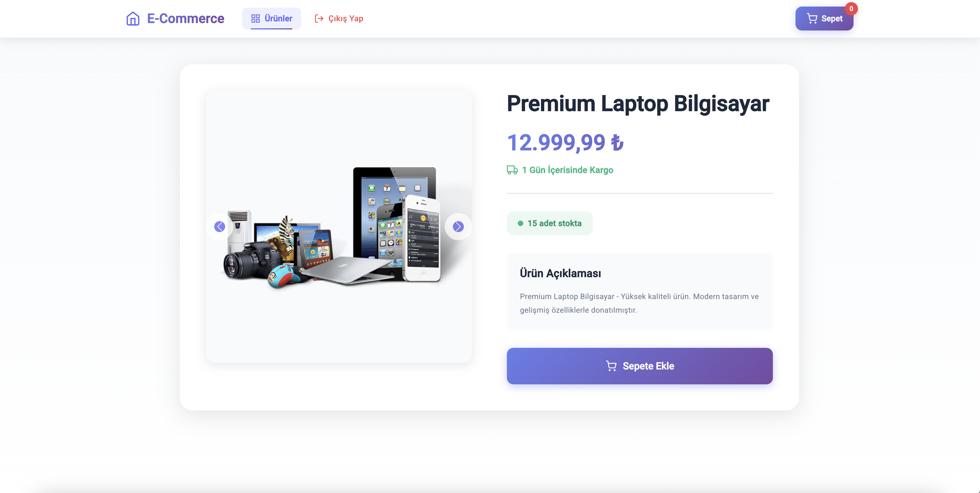The width and height of the screenshot is (980, 493).
Task: Show previous product image with left chevron
Action: click(219, 227)
